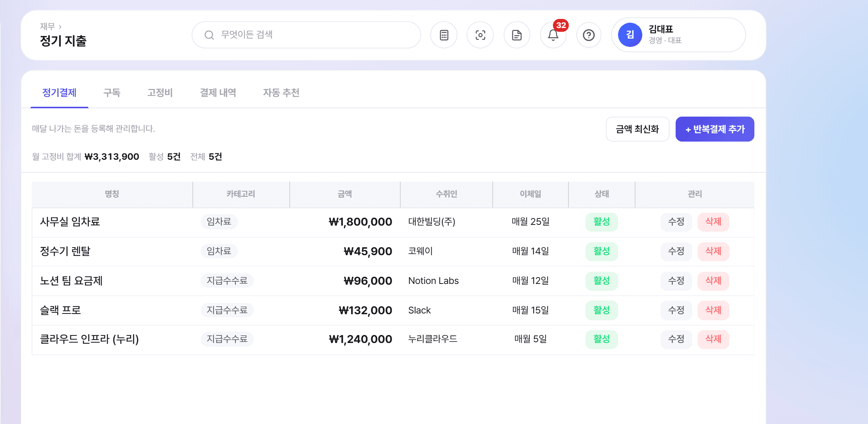This screenshot has width=868, height=424.
Task: Edit the 슬랙 프로 row
Action: point(676,310)
